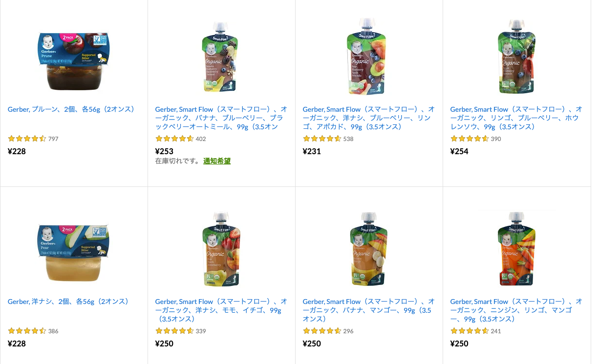Open the Gerber プルーン 2個 product link
Screen dimensions: 599x364
70,109
